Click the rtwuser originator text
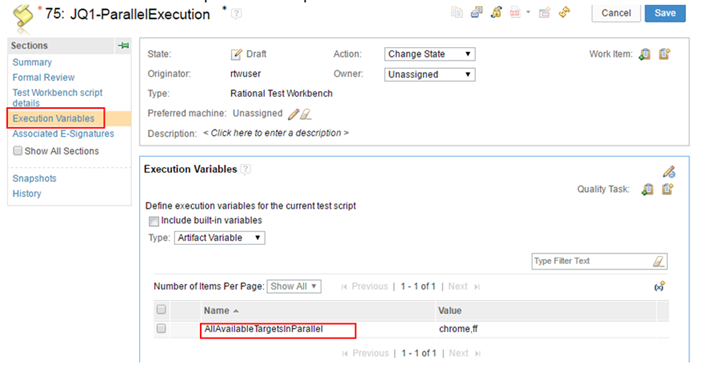This screenshot has height=368, width=718. tap(245, 74)
